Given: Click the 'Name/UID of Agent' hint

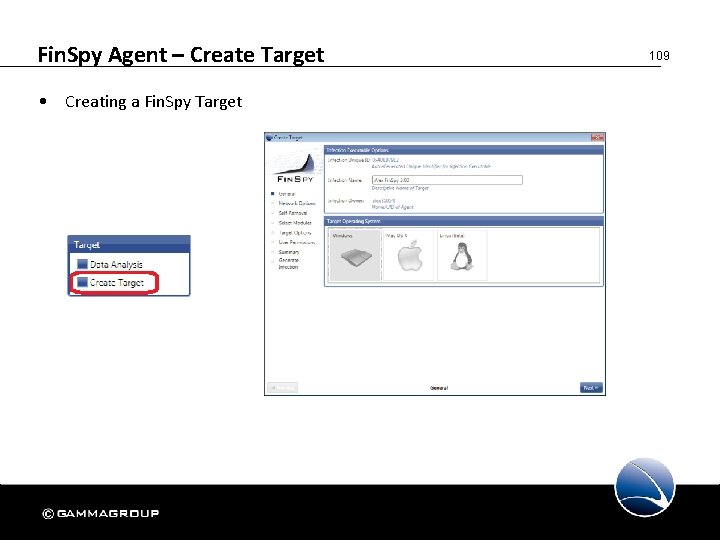Looking at the screenshot, I should pos(393,207).
